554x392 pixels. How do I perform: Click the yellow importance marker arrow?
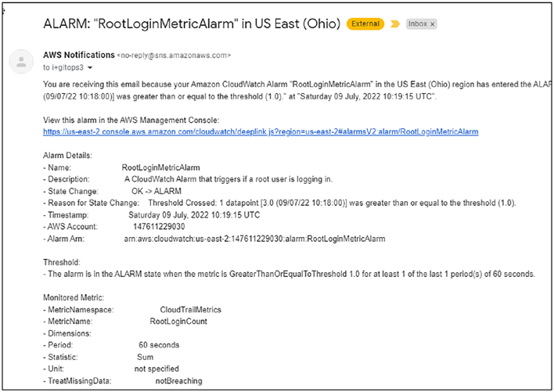coord(395,24)
